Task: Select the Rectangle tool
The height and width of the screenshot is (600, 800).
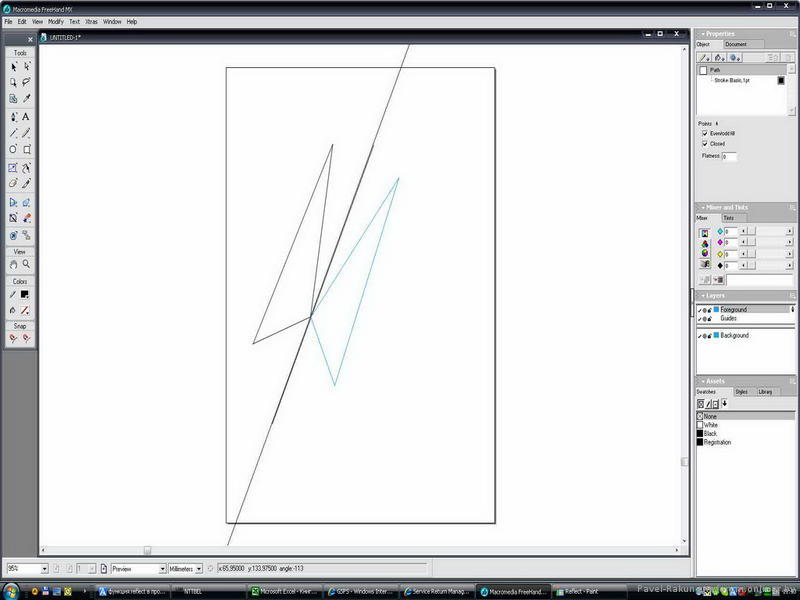Action: [27, 149]
